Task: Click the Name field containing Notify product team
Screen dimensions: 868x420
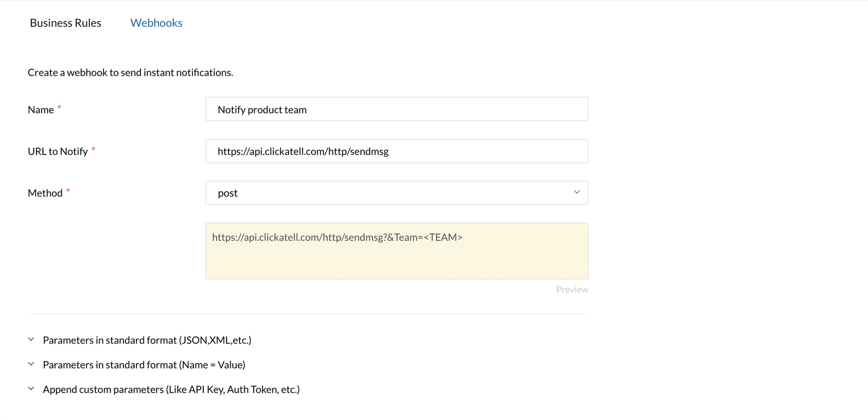Action: click(x=397, y=109)
